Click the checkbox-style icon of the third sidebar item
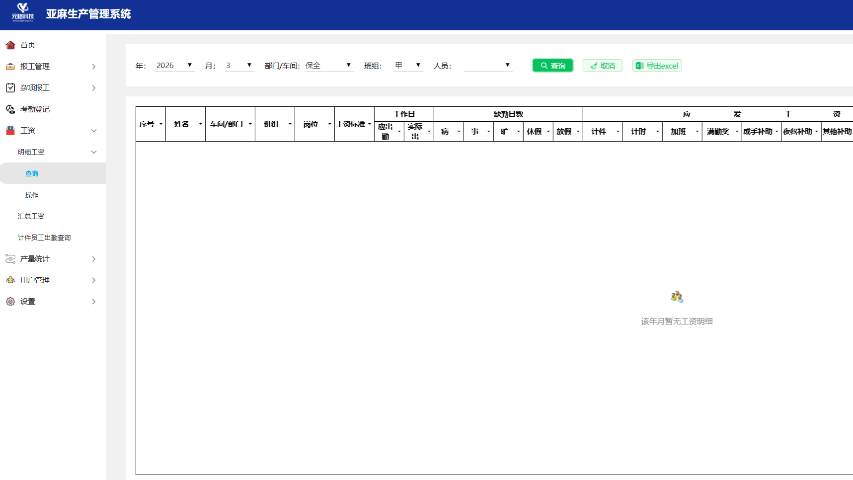Viewport: 853px width, 480px height. click(10, 88)
